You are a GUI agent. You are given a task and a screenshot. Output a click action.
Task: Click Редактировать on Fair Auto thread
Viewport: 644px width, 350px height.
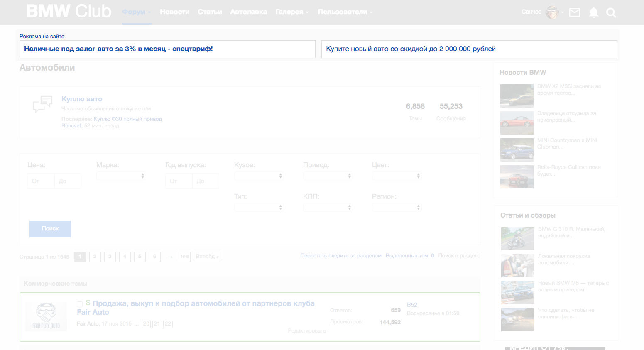pos(307,331)
